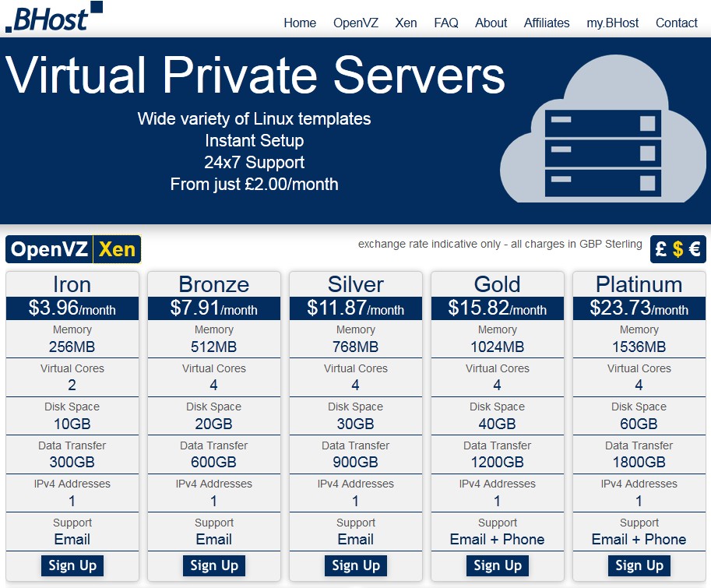The height and width of the screenshot is (588, 711).
Task: Click the 40GB disk space value
Action: [498, 424]
